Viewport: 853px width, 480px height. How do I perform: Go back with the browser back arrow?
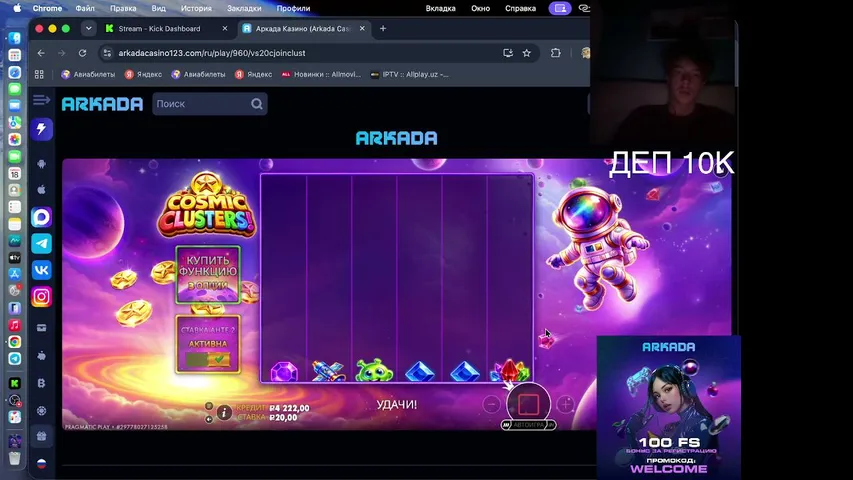tap(41, 53)
